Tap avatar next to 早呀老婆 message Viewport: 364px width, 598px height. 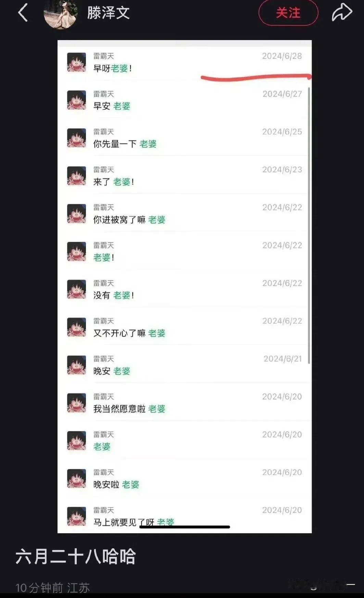pyautogui.click(x=76, y=62)
